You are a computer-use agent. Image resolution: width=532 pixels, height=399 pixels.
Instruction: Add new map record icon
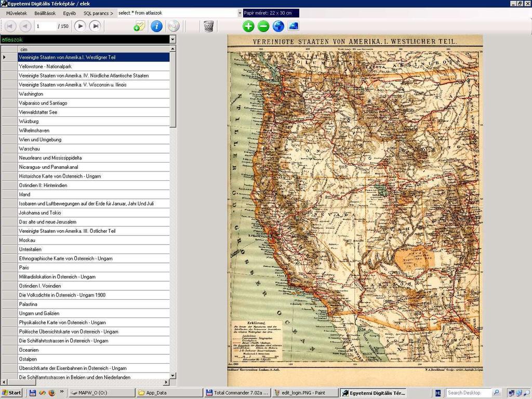coord(139,26)
